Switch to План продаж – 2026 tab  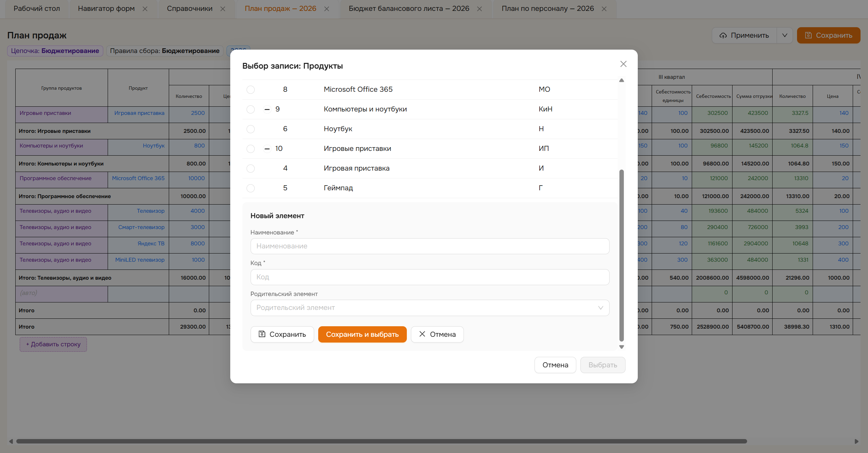pyautogui.click(x=280, y=9)
